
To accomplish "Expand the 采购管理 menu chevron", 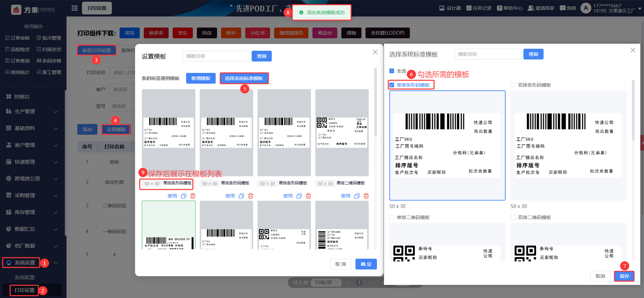I will coord(55,196).
